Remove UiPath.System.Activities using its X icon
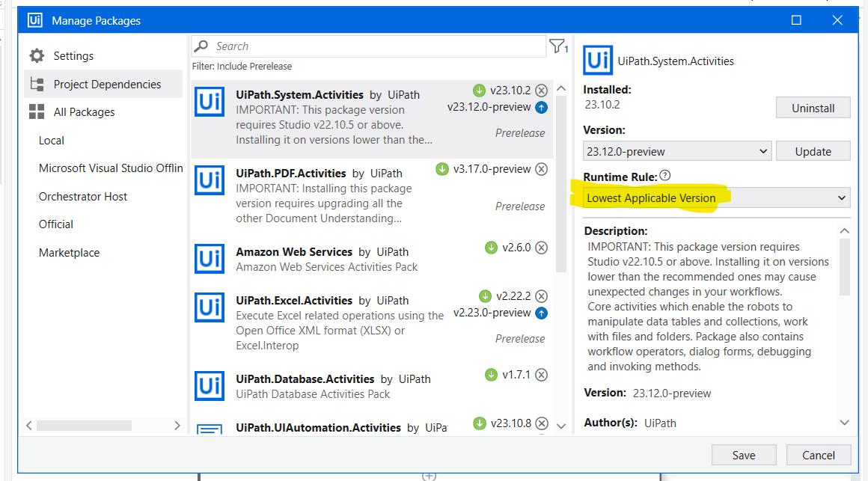 point(542,91)
